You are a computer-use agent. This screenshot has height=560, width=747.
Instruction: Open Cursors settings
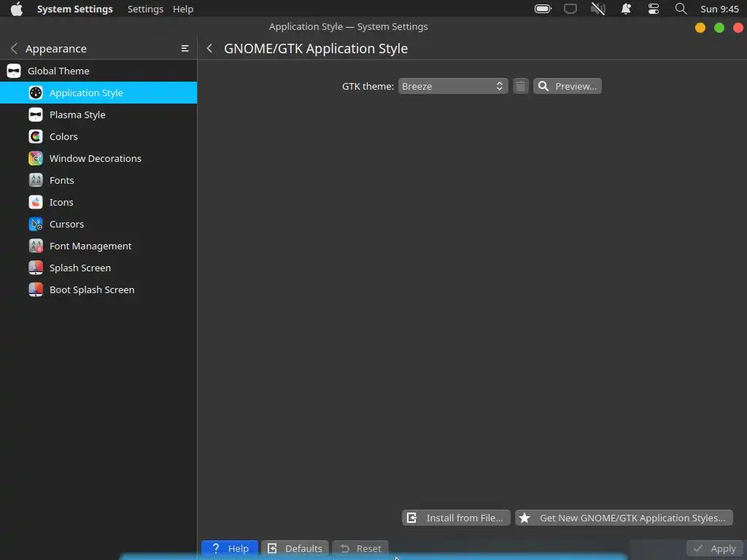pos(98,225)
